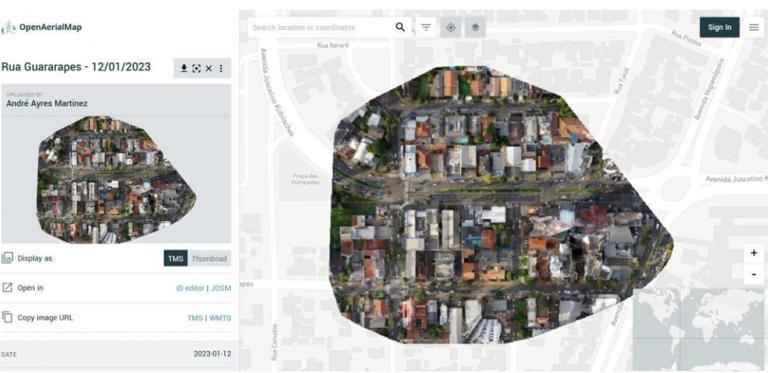Click the download imagery icon

pos(184,69)
